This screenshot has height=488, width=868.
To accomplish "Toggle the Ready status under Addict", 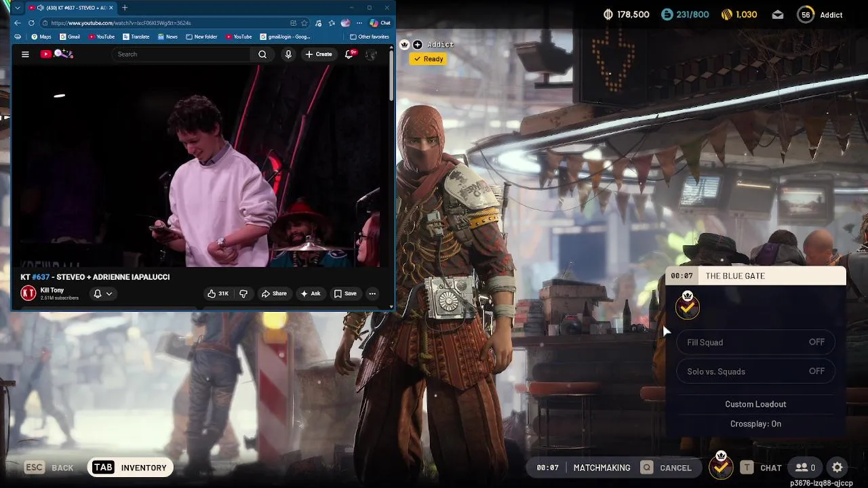I will coord(428,59).
